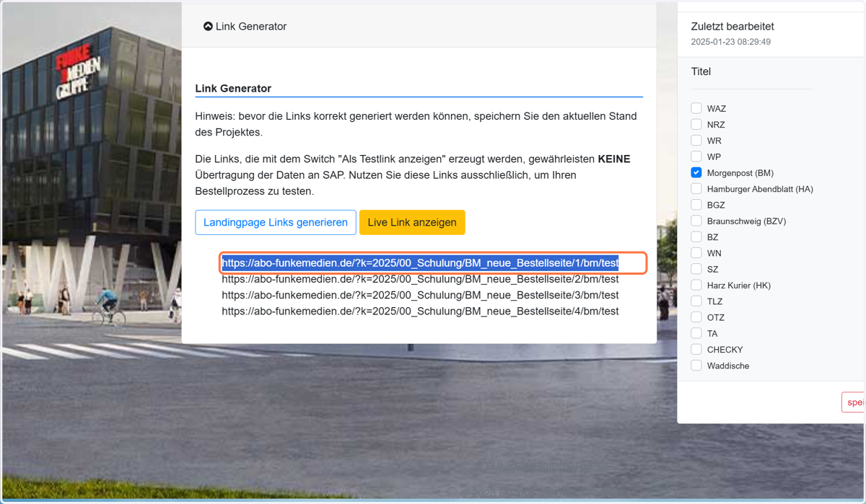Screen dimensions: 866x504
Task: Select the highlighted link ending /1/bm/test
Action: [x=420, y=263]
